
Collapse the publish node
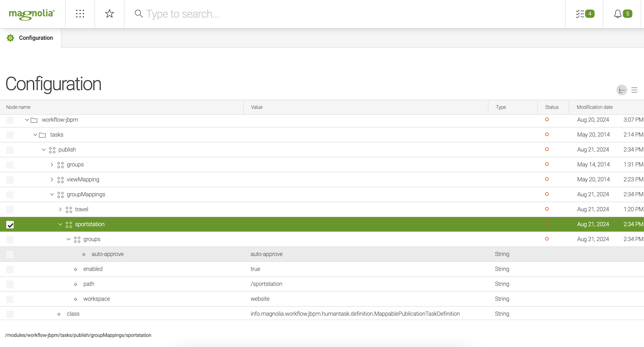[x=44, y=150]
